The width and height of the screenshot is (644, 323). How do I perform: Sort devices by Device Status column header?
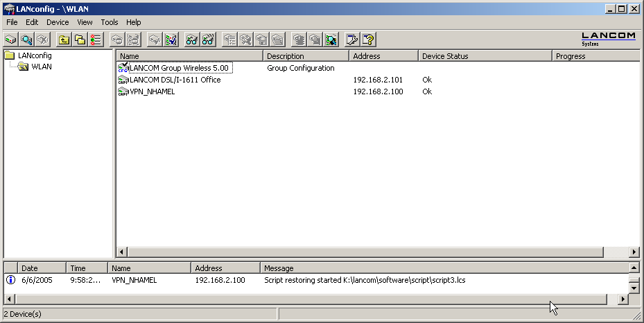tap(484, 56)
